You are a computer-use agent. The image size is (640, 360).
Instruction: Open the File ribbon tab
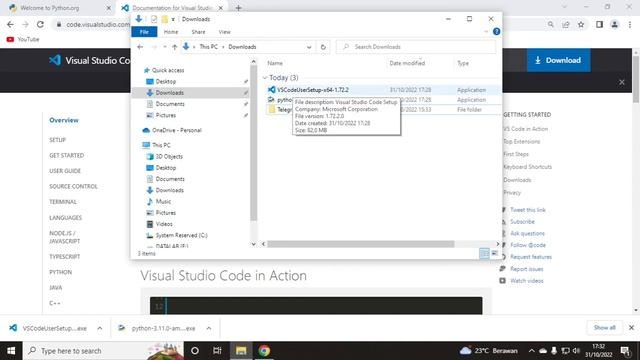(144, 32)
